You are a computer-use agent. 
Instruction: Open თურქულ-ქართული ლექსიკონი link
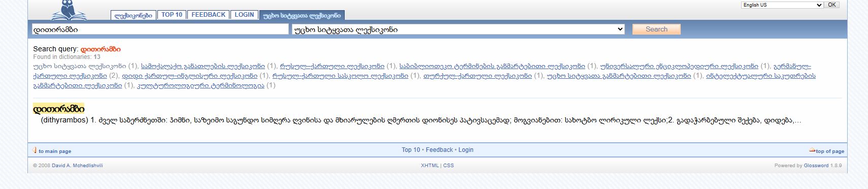click(x=478, y=76)
